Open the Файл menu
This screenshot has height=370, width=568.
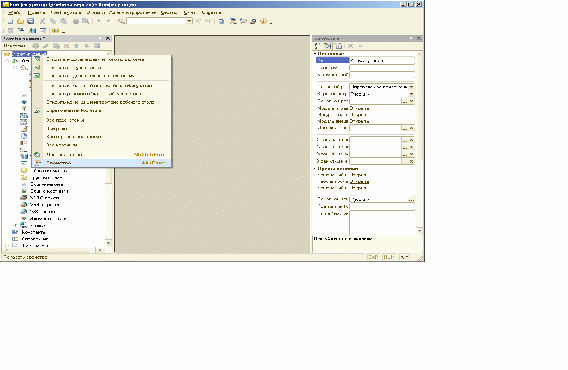click(x=14, y=13)
